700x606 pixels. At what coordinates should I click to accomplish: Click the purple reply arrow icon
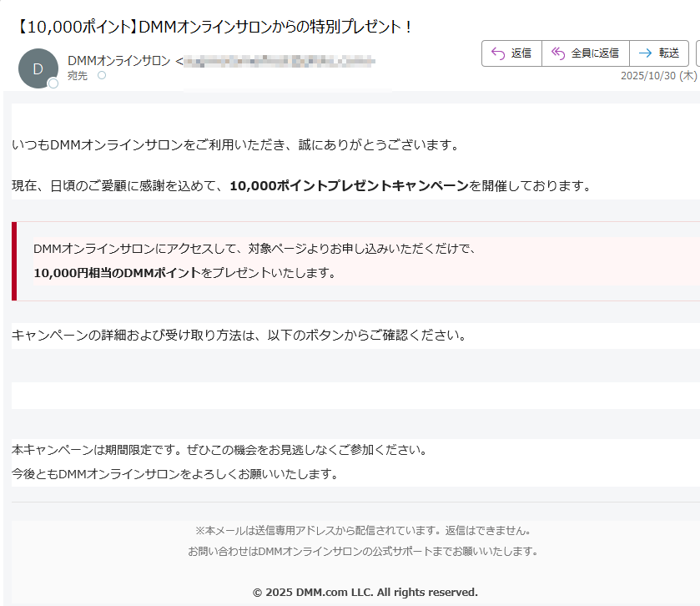click(x=499, y=53)
